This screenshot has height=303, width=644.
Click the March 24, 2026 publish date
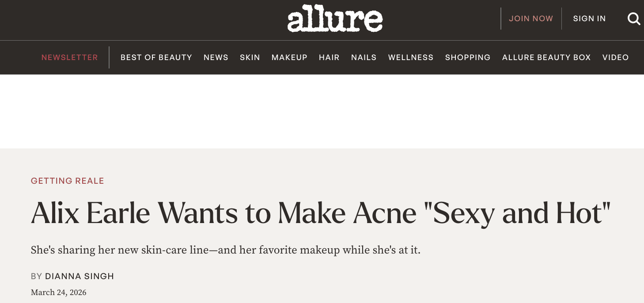59,292
